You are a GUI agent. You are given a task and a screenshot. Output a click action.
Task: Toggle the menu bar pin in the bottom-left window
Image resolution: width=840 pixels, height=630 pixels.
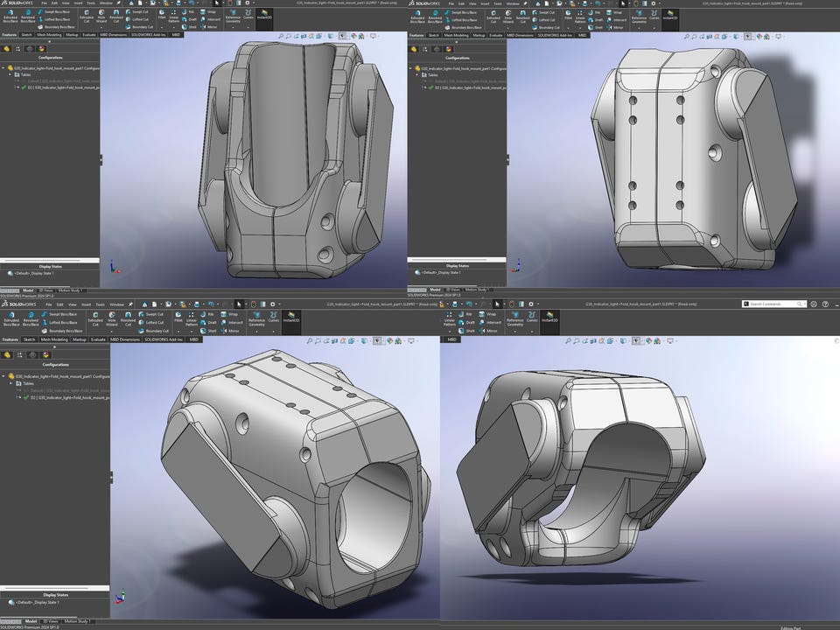[130, 304]
